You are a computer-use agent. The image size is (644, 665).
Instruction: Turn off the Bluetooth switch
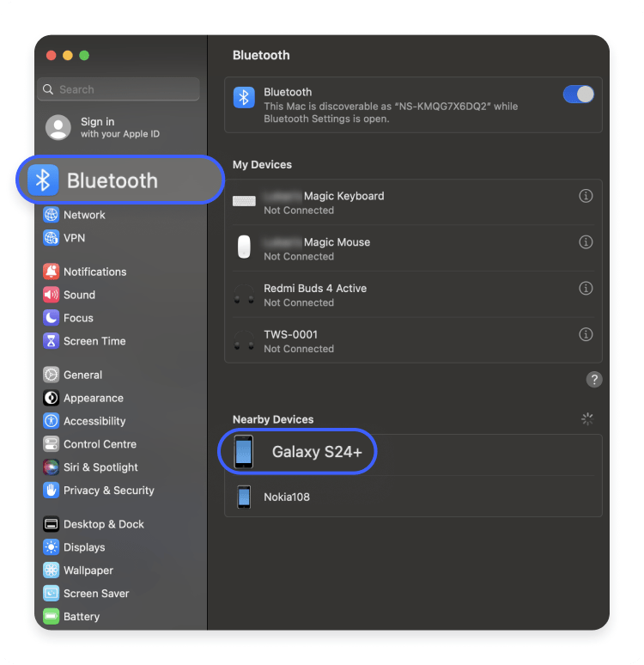click(x=578, y=95)
